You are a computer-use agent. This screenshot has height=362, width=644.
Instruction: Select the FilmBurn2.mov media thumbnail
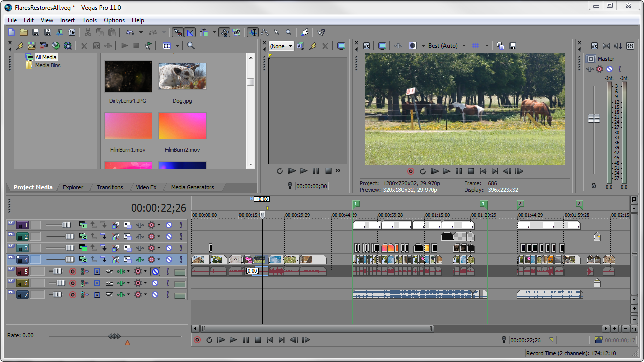(182, 126)
